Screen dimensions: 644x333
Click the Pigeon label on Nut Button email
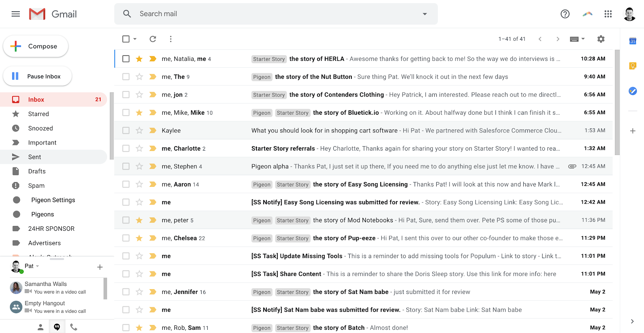pyautogui.click(x=262, y=77)
